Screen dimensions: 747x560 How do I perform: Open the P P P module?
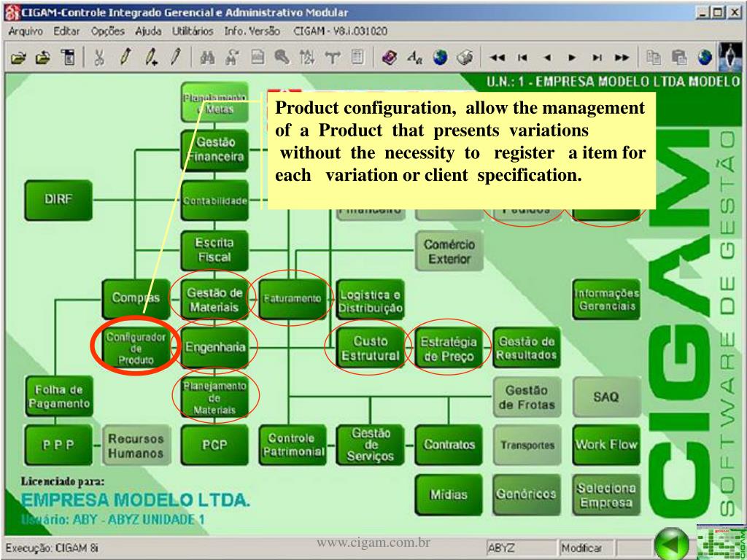coord(58,445)
